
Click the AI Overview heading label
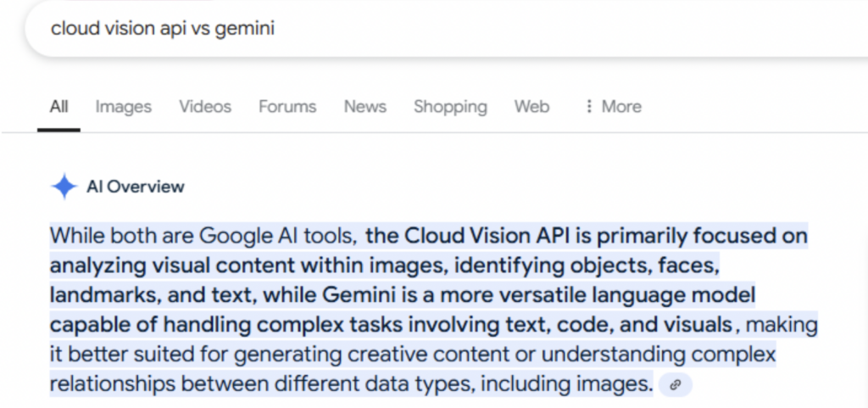point(135,187)
